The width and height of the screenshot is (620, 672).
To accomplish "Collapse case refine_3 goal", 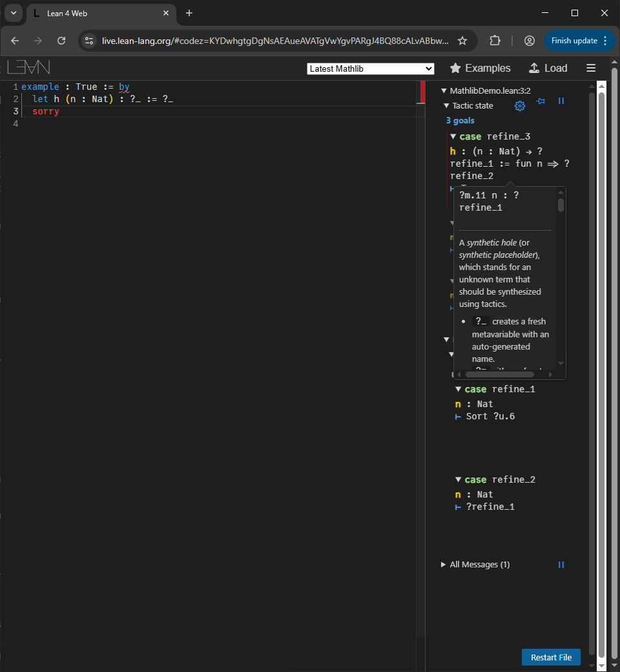I will coord(453,137).
